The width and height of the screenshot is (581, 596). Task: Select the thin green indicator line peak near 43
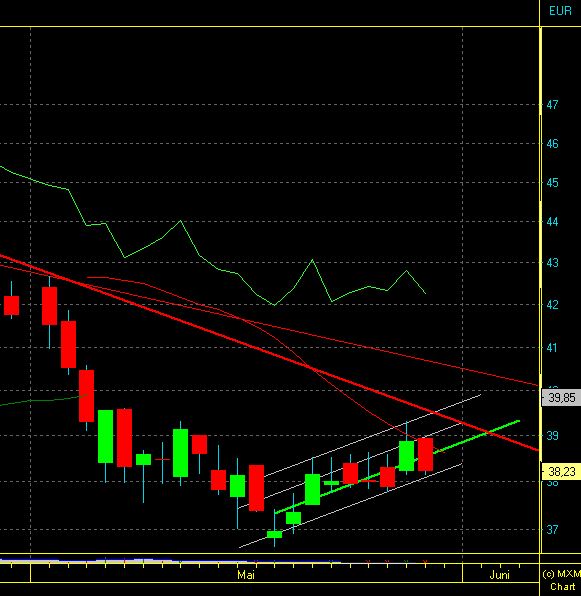point(313,260)
